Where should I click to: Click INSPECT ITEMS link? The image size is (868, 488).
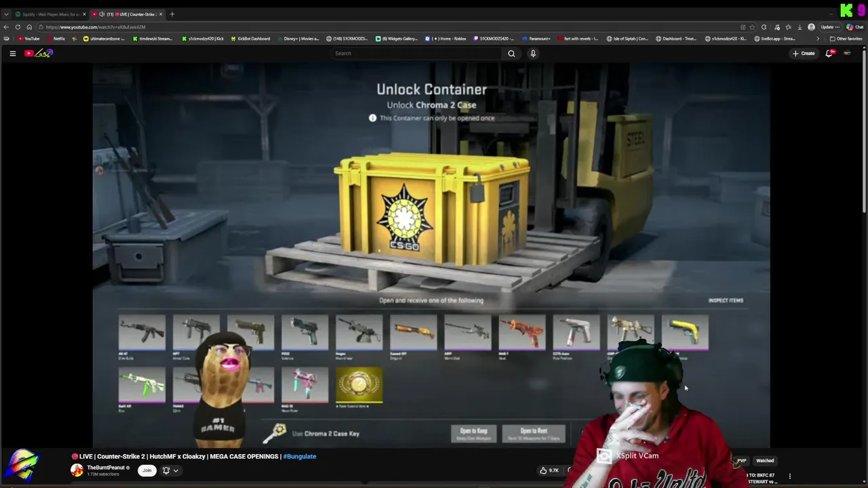coord(726,300)
